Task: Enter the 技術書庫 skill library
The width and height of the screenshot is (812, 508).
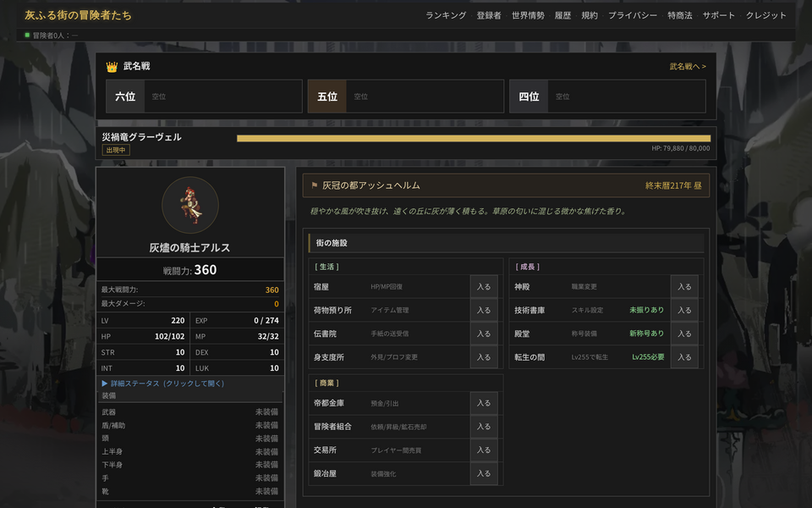Action: [684, 310]
